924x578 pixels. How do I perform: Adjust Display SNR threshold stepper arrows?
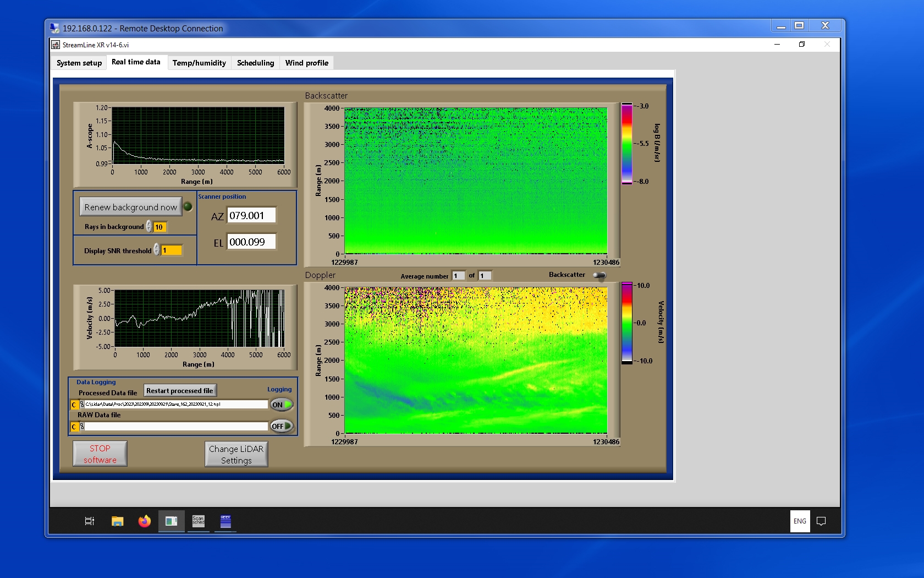pos(157,250)
